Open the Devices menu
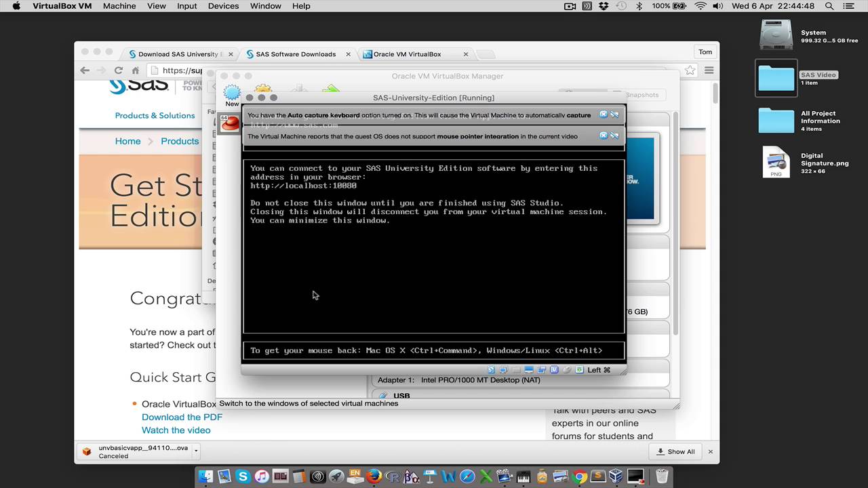 pyautogui.click(x=223, y=6)
